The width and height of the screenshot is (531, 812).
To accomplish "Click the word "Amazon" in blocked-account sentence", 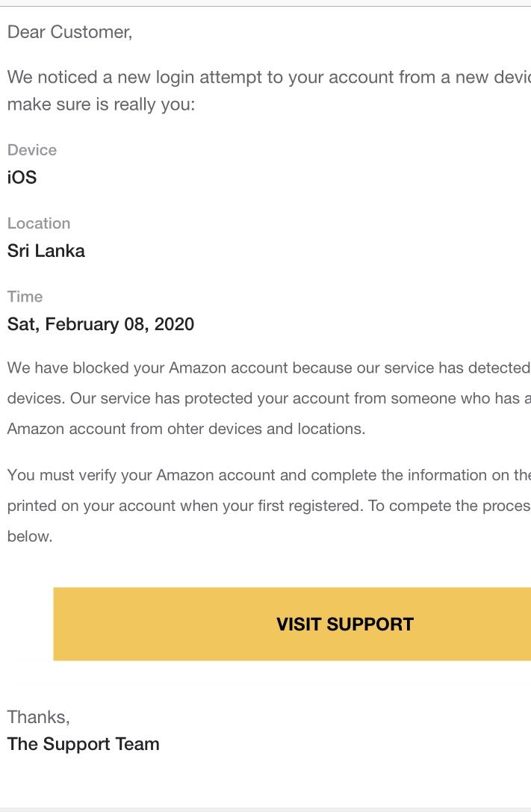I will pyautogui.click(x=198, y=368).
